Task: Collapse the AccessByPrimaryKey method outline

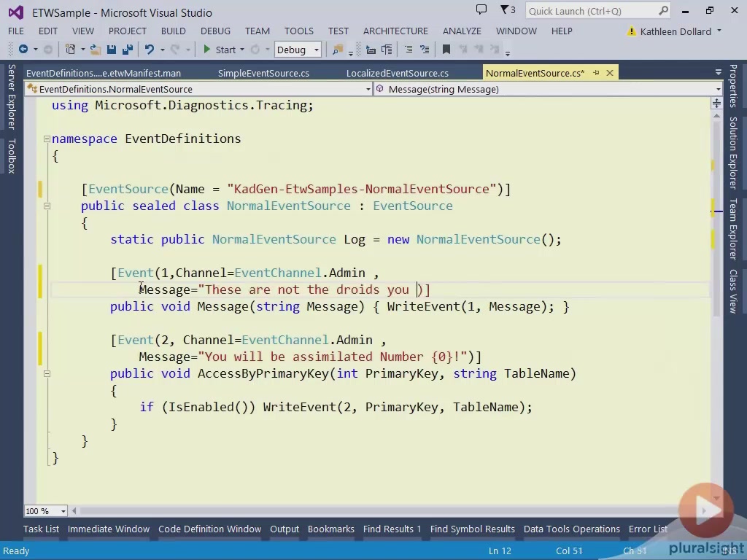Action: (47, 373)
